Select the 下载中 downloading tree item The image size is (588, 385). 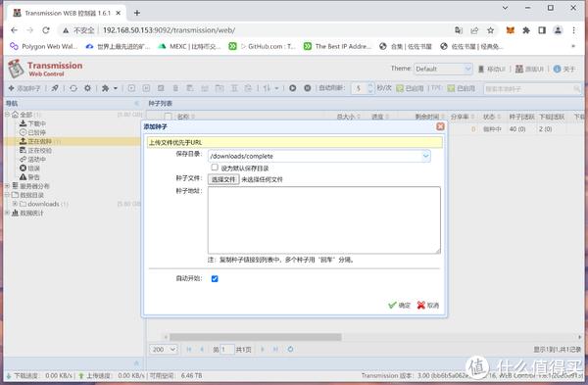point(32,123)
